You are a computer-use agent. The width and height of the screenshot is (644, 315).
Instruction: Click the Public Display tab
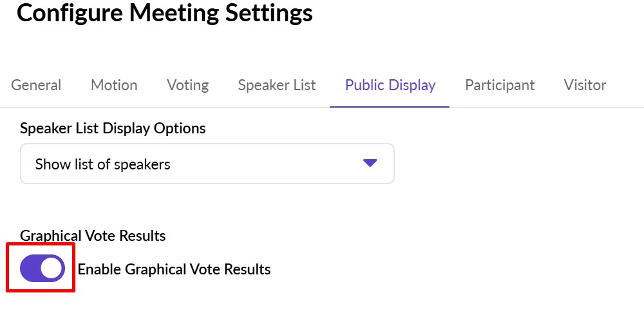click(x=390, y=85)
